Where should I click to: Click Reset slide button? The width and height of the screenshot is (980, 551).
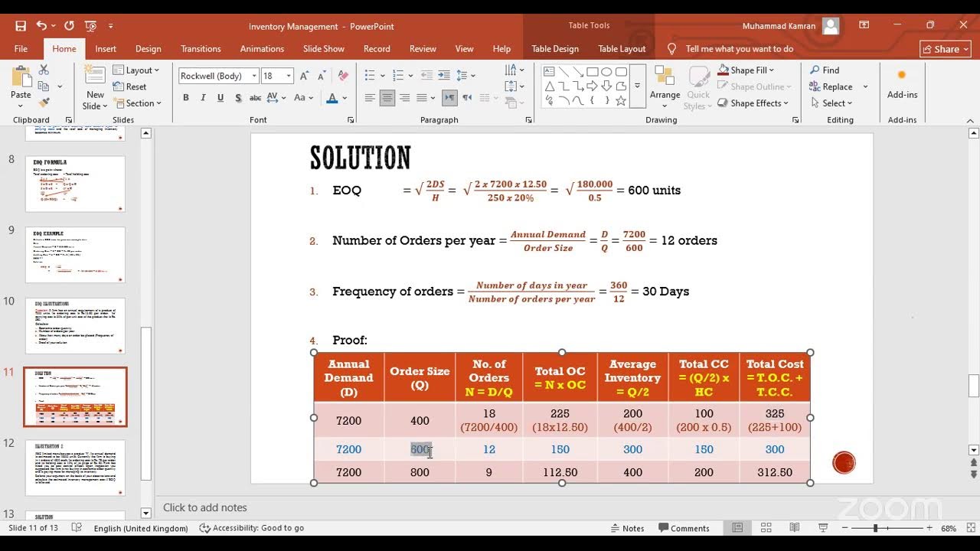(x=130, y=87)
